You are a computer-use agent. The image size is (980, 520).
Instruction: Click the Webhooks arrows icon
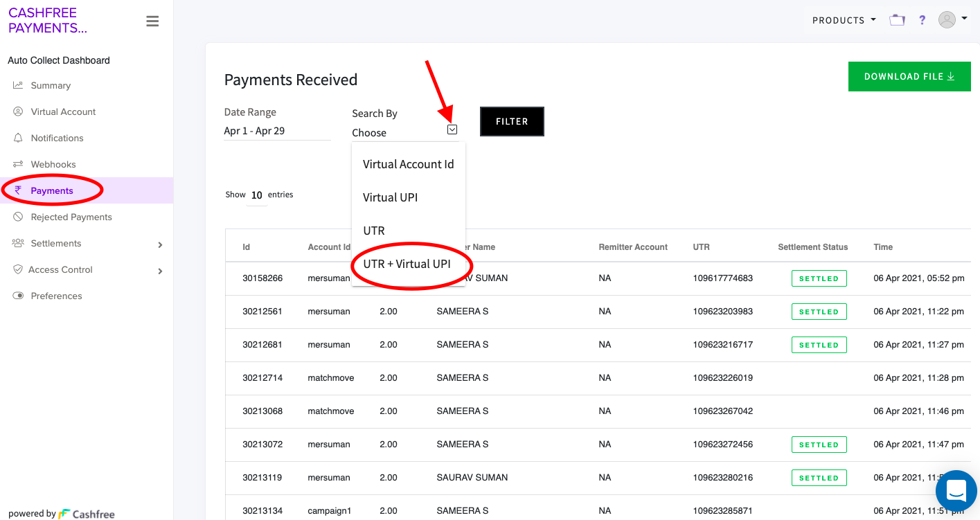click(18, 164)
